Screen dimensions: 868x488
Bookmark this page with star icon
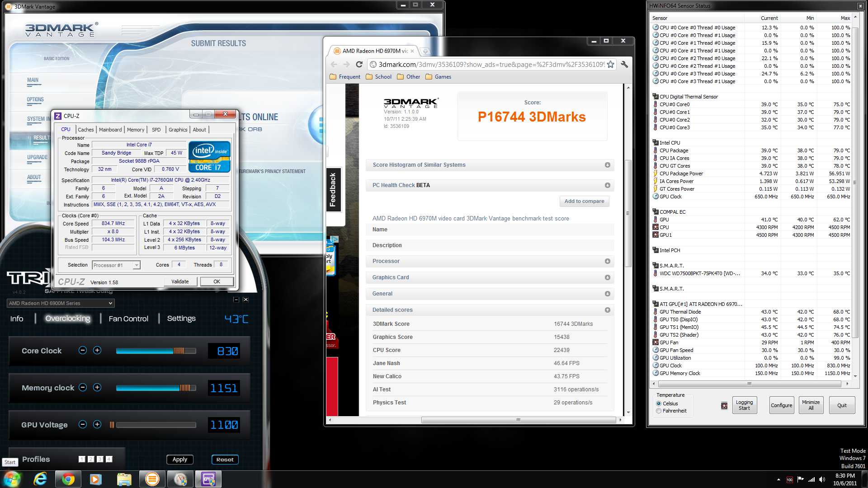tap(610, 64)
